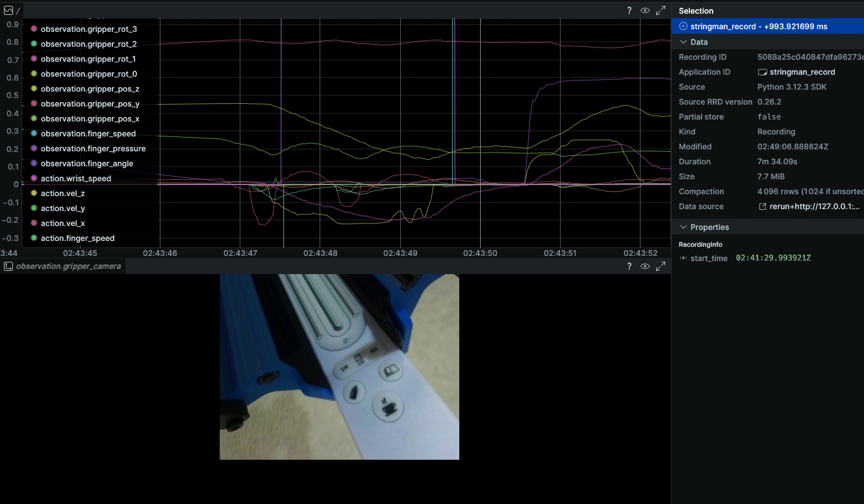Screen dimensions: 864x504
Task: Click the Source RRD version value 0.26.2
Action: (769, 102)
